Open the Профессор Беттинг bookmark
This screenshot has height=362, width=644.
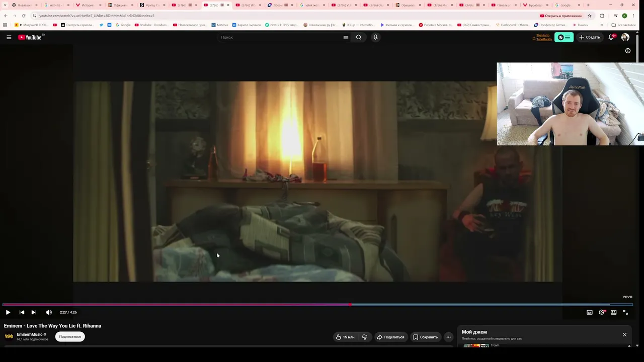[550, 25]
